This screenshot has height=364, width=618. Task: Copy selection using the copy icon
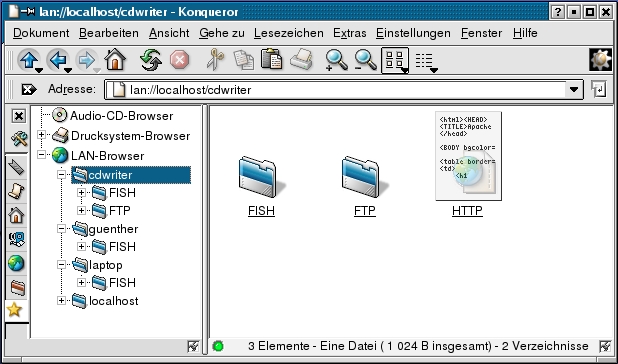point(244,60)
